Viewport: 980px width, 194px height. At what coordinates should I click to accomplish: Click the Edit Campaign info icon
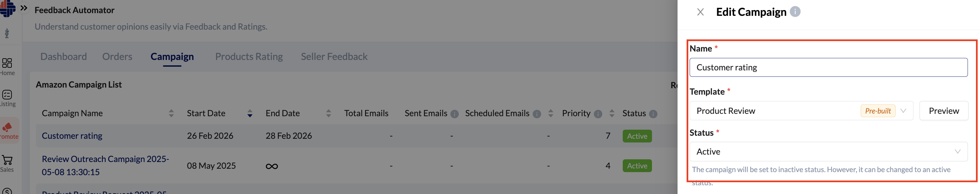pos(795,12)
